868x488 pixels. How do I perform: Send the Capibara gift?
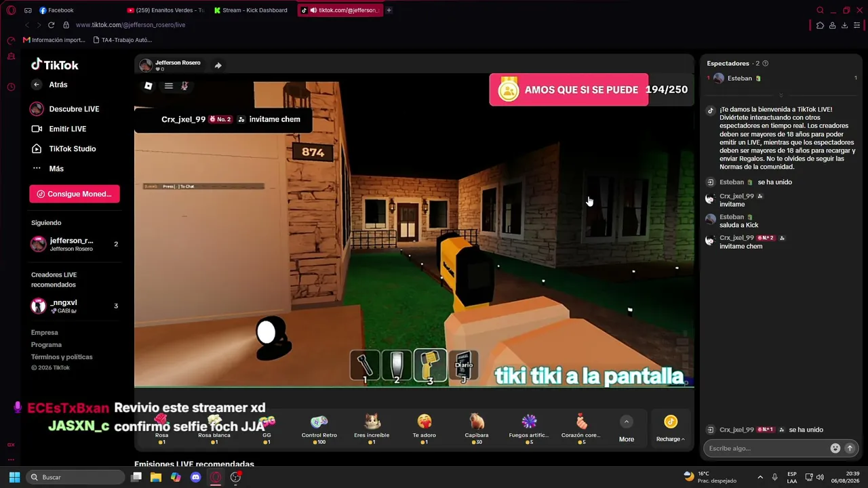tap(477, 429)
